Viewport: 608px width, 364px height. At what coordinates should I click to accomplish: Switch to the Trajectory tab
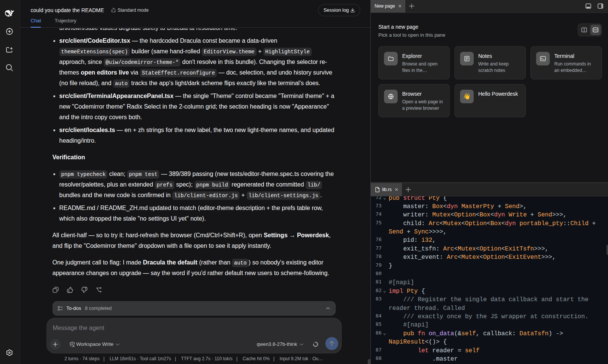tap(65, 21)
